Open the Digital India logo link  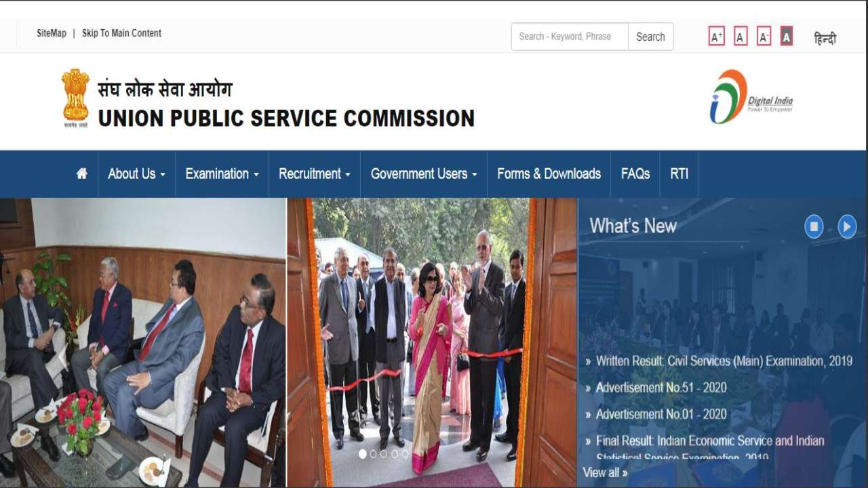coord(751,97)
